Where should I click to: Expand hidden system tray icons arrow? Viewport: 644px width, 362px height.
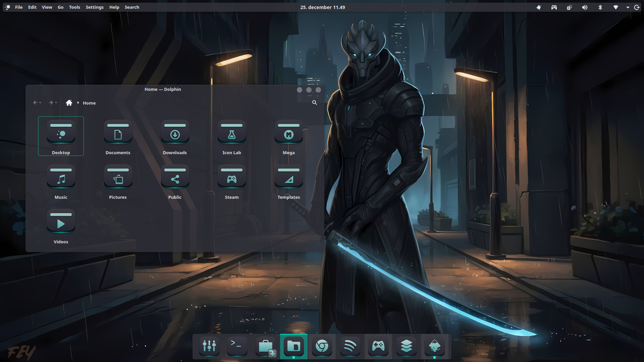(628, 7)
